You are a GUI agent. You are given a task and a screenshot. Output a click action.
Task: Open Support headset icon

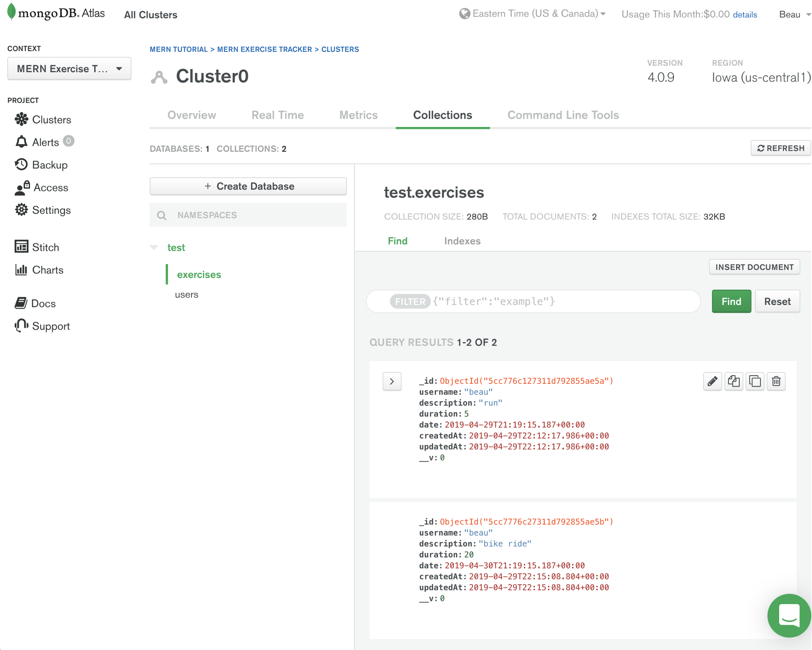coord(22,325)
